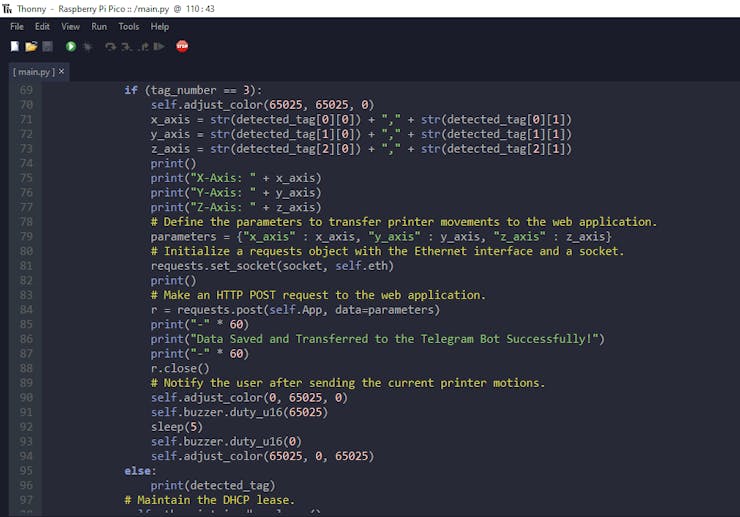Viewport: 740px width, 517px height.
Task: Open the File menu
Action: [x=17, y=26]
